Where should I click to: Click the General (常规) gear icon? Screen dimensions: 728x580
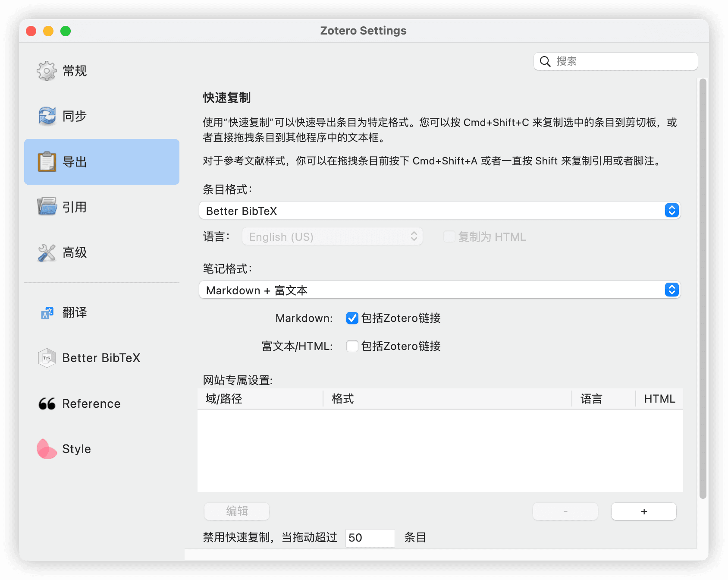tap(47, 71)
